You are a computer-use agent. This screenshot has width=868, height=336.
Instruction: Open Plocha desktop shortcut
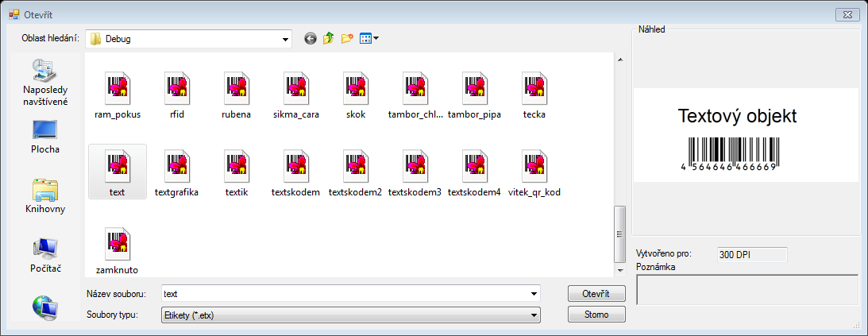tap(45, 137)
